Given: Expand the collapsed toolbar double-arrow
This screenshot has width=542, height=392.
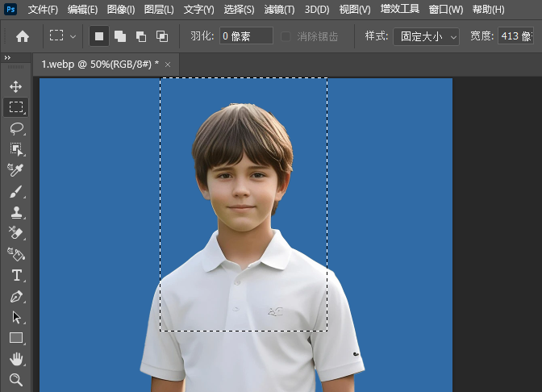Looking at the screenshot, I should (x=8, y=58).
